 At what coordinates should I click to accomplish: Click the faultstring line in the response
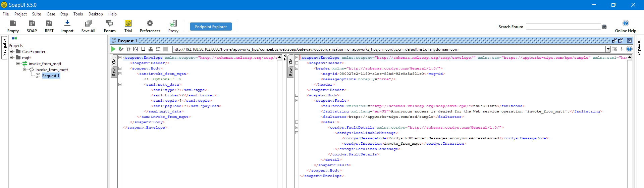(462, 111)
